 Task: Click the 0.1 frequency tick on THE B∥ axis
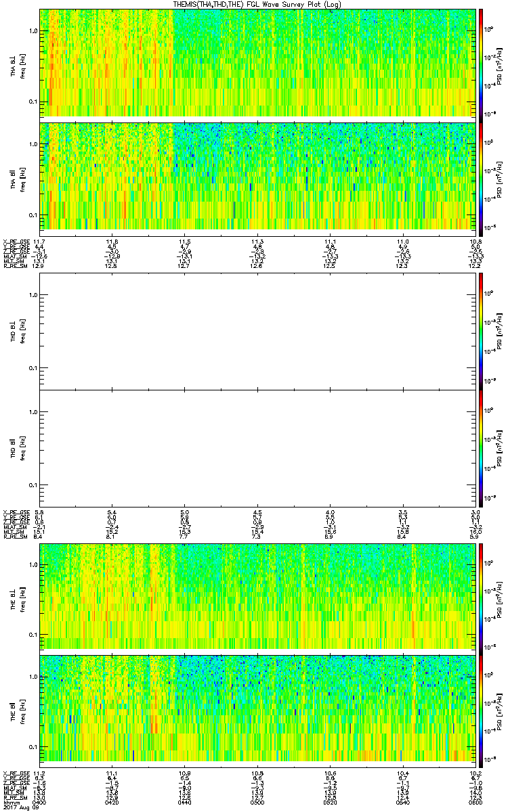pyautogui.click(x=33, y=747)
